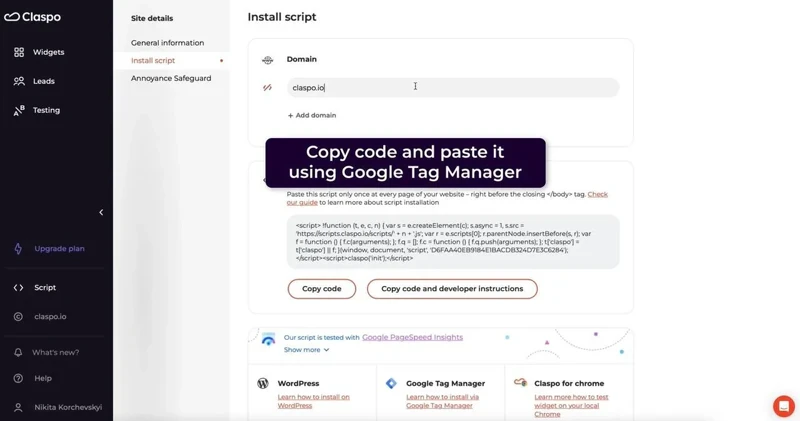The width and height of the screenshot is (800, 421).
Task: Click the Claspo logo
Action: (33, 17)
